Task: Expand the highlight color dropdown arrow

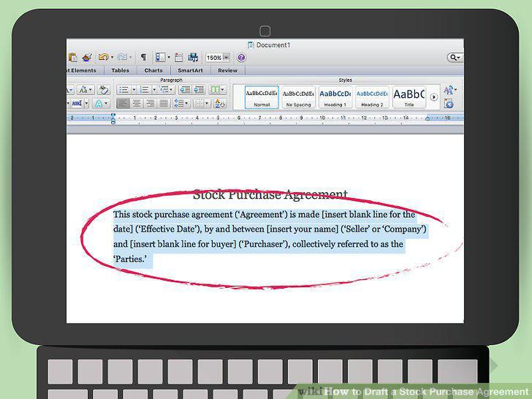Action: tap(86, 103)
